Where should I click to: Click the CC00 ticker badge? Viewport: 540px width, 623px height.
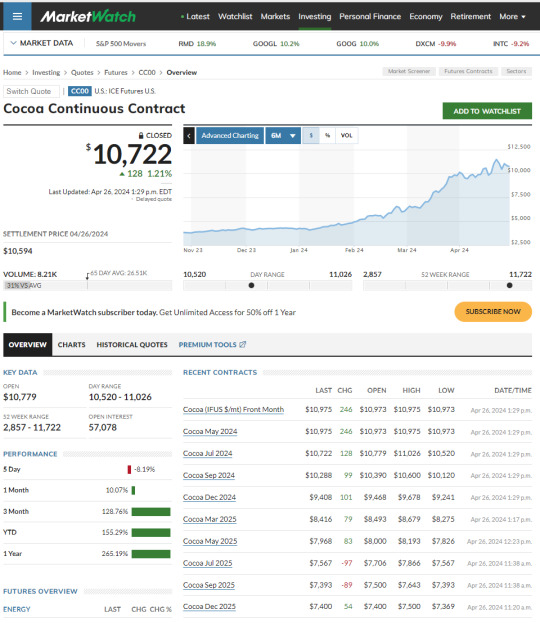click(x=79, y=91)
